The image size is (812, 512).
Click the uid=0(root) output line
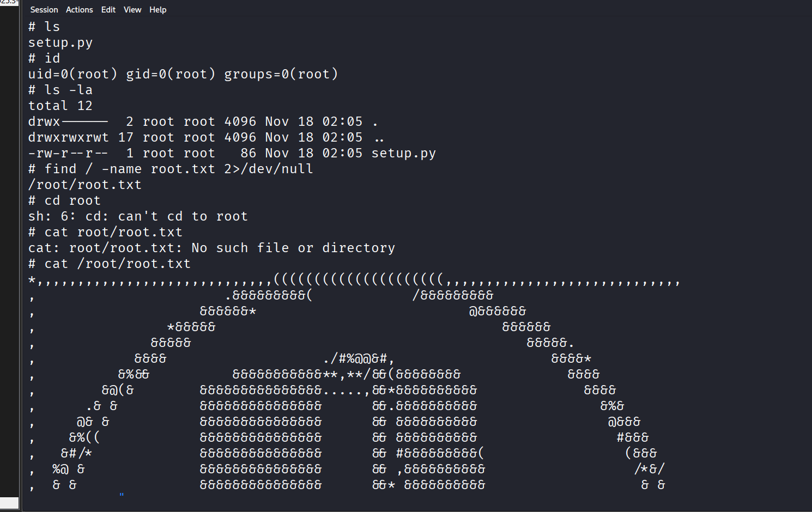pyautogui.click(x=183, y=74)
